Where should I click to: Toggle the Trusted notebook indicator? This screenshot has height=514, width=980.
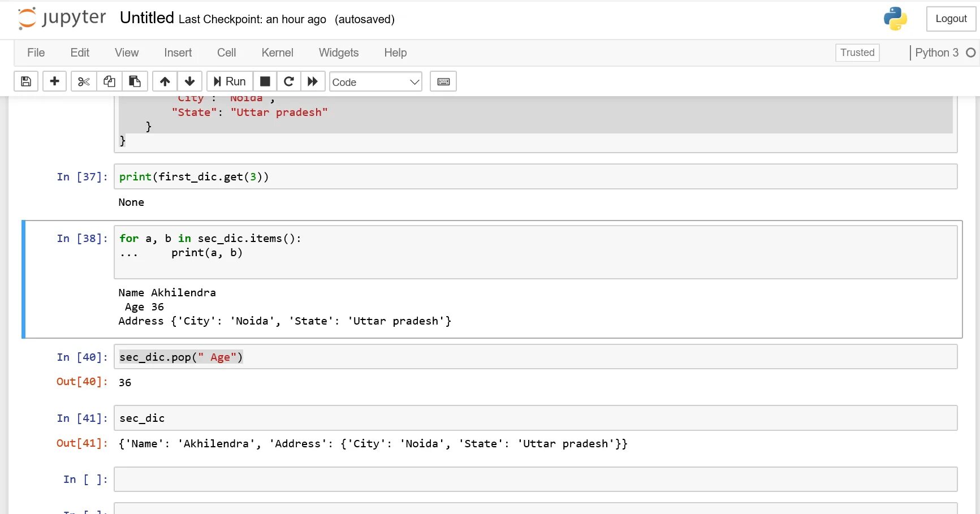[x=857, y=53]
